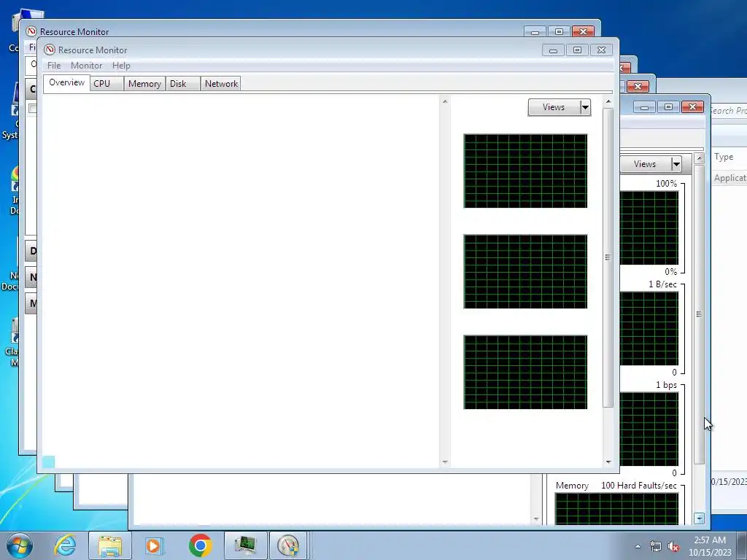
Task: Open the Windows Start menu orb
Action: (x=20, y=545)
